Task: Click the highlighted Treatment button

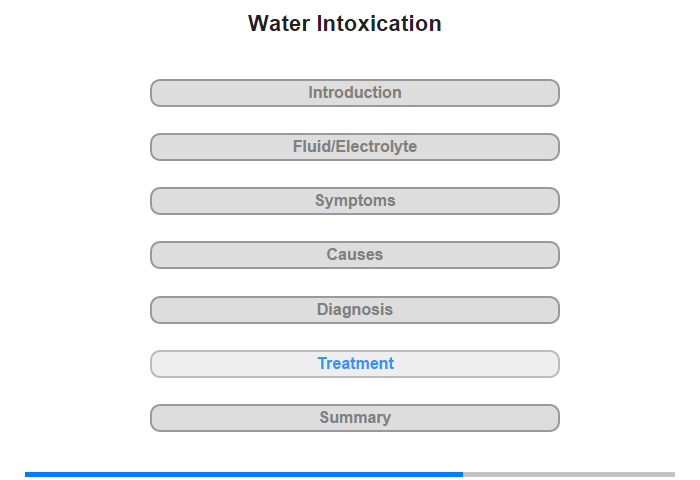Action: tap(355, 364)
